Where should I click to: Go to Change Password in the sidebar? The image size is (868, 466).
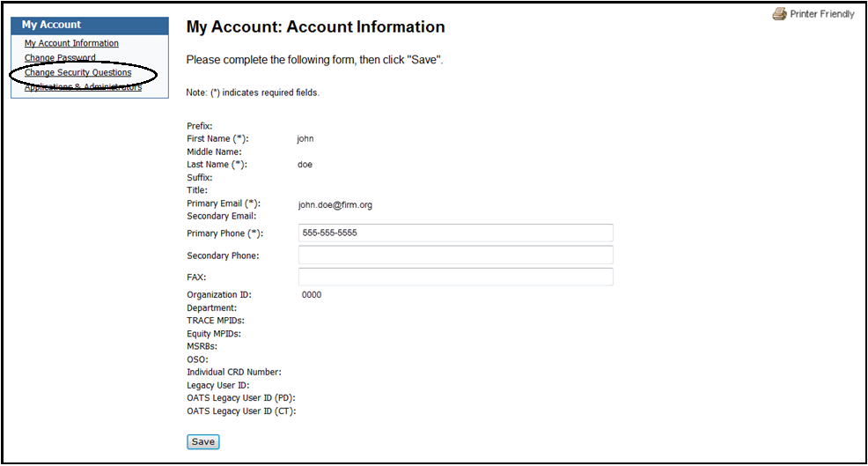coord(60,58)
